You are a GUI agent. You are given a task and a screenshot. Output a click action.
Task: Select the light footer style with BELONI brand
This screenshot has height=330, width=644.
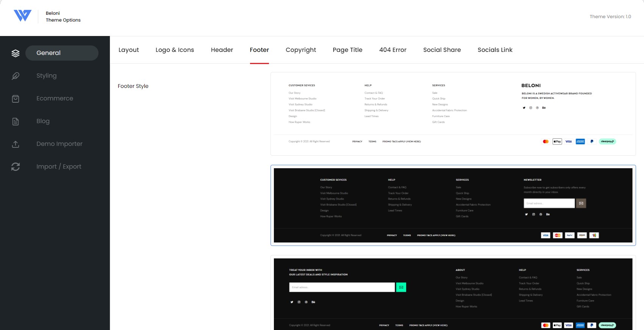coord(453,114)
